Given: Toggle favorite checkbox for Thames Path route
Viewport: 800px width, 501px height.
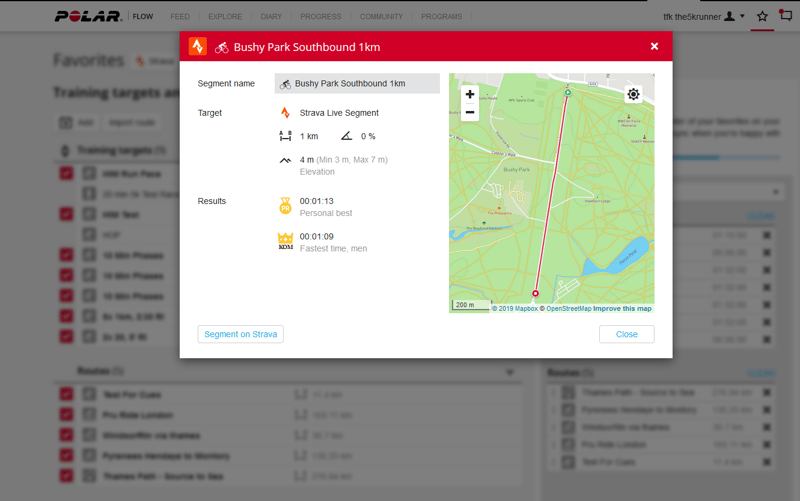Looking at the screenshot, I should pyautogui.click(x=66, y=476).
